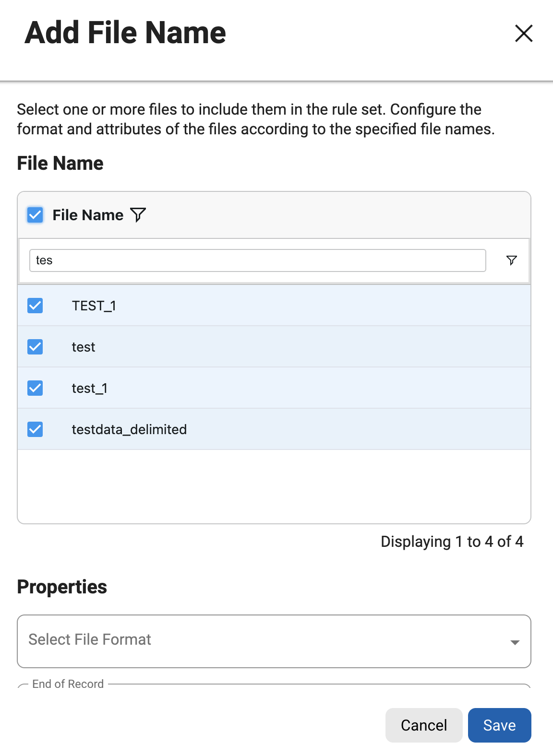Click the test_1 row name
The image size is (553, 756).
point(90,388)
